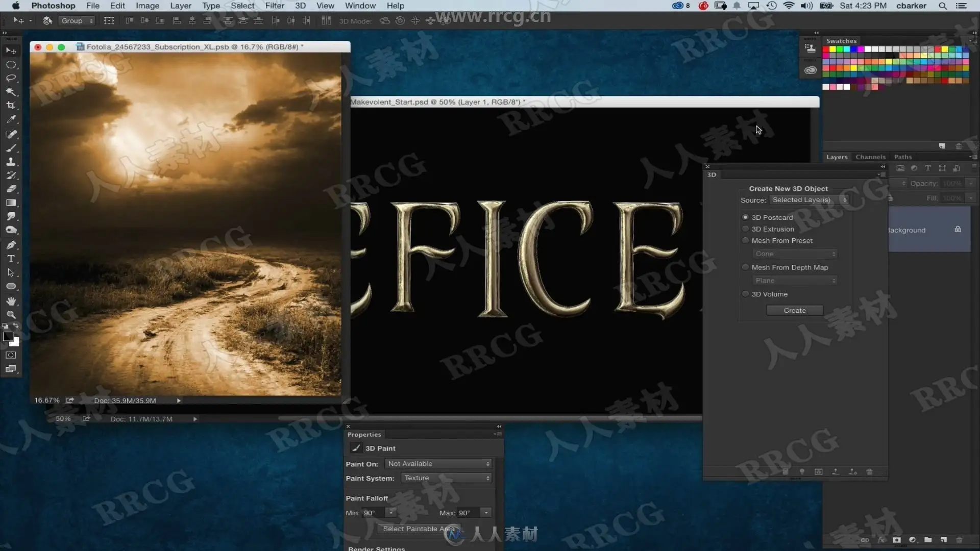Click the Properties panel tab
Screen dimensions: 980x551
tap(364, 435)
